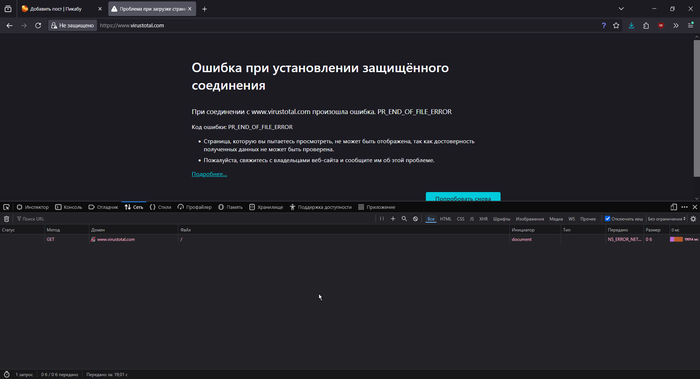This screenshot has width=700, height=379.
Task: Open the Стили editor panel
Action: pyautogui.click(x=160, y=207)
